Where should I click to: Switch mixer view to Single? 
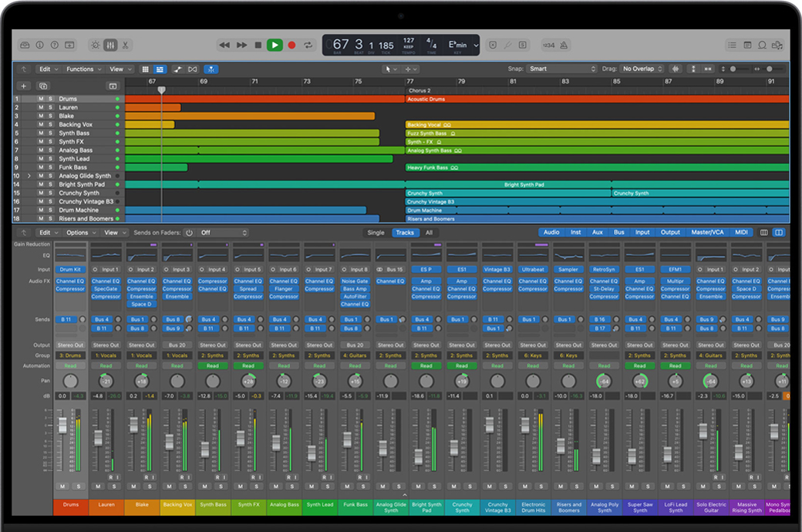click(376, 232)
